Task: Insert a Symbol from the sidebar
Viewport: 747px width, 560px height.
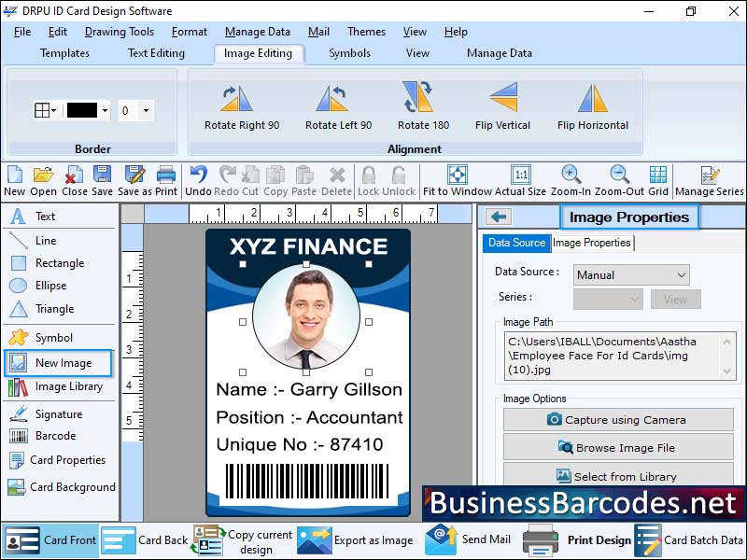Action: (x=41, y=338)
